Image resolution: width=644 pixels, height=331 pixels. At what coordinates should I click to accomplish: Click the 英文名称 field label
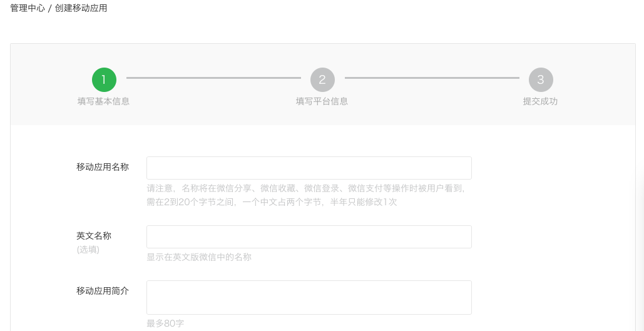pos(94,236)
